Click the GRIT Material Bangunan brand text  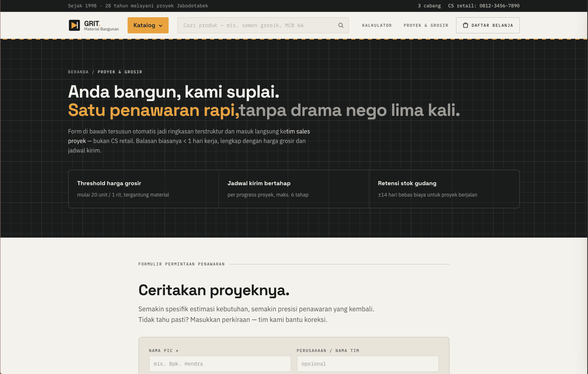(102, 26)
